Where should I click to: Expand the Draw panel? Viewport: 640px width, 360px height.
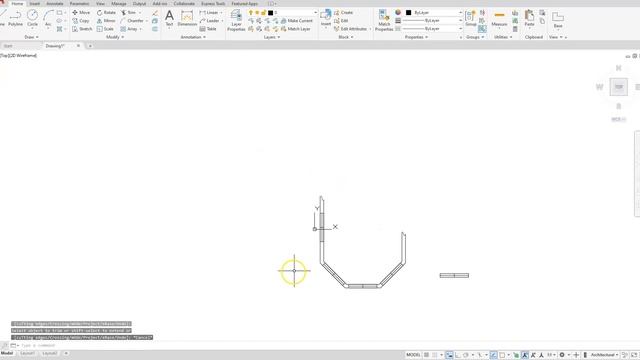pos(31,37)
